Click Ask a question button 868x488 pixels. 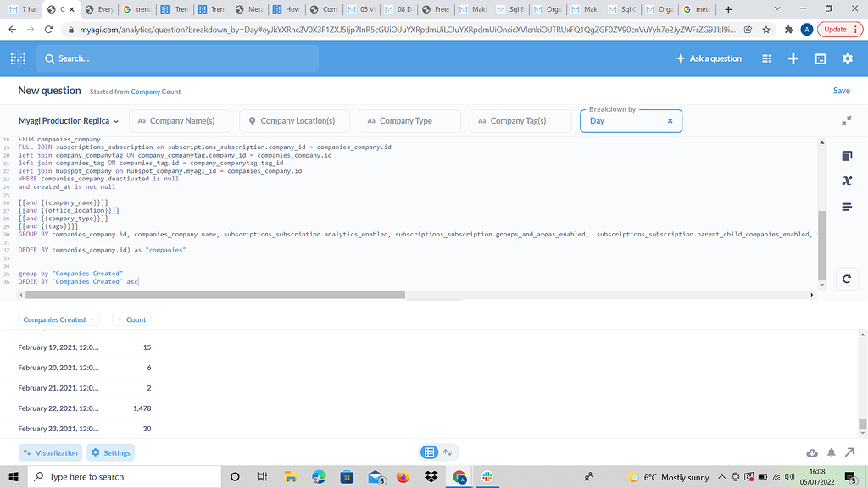(709, 58)
